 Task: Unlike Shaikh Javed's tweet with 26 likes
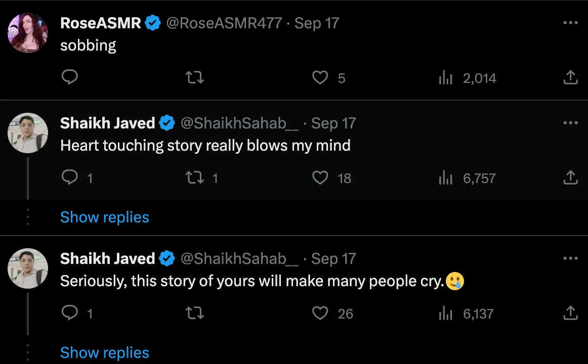(x=320, y=313)
